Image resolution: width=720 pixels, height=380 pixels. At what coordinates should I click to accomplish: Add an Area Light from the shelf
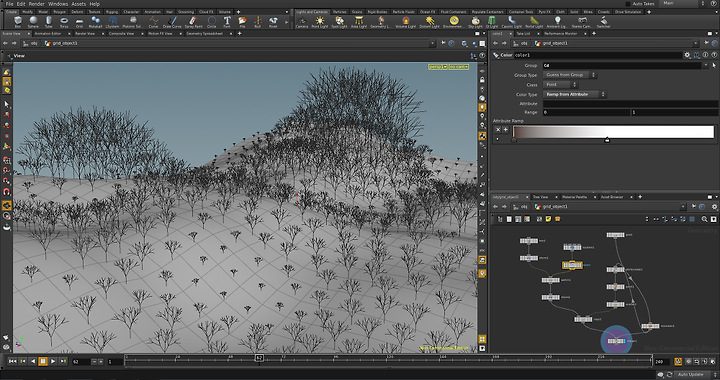(x=359, y=22)
